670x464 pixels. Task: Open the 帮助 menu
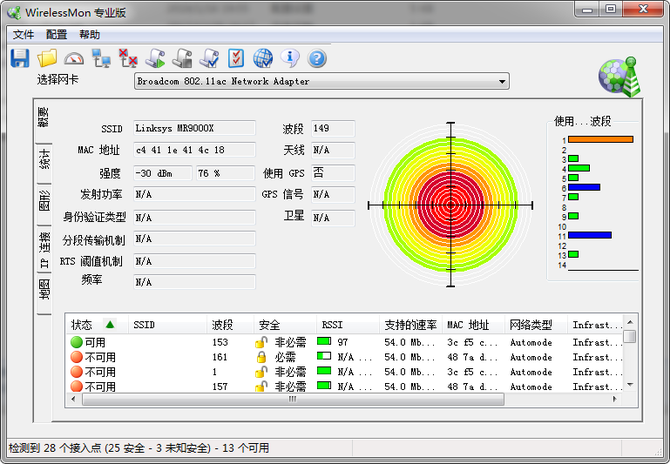point(89,34)
